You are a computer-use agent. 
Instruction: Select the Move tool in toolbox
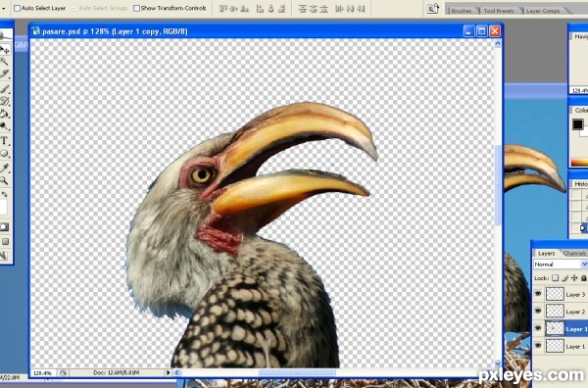[x=5, y=49]
